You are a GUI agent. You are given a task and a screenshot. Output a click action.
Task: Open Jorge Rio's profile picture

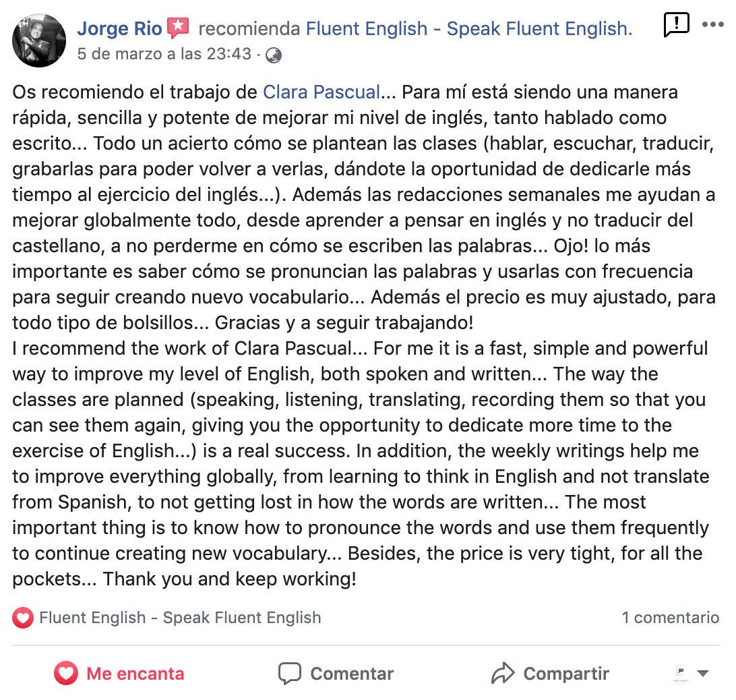39,40
